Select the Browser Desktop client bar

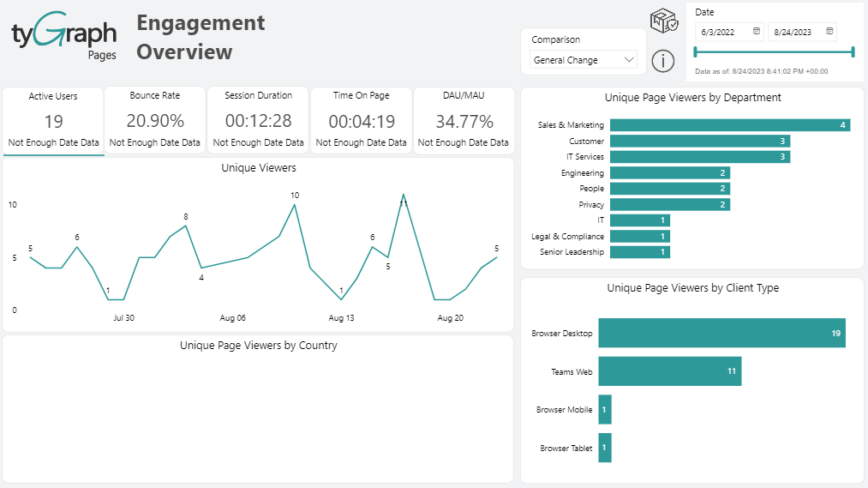coord(721,333)
